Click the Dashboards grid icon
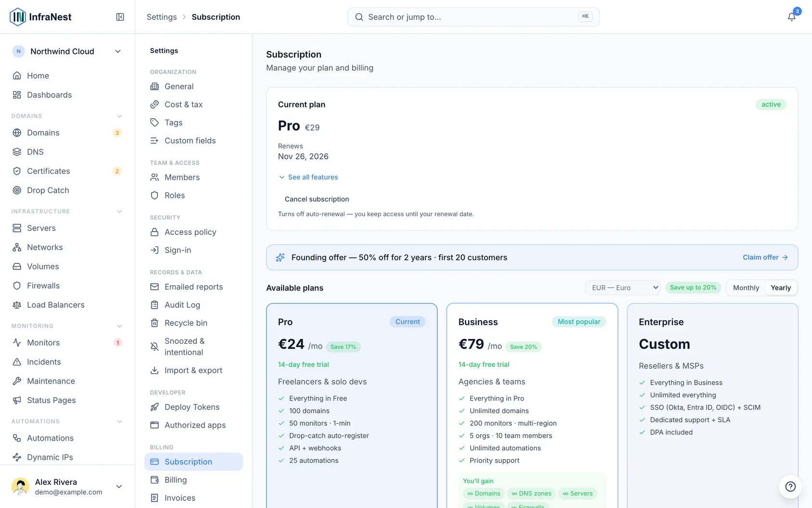This screenshot has height=508, width=812. pos(17,95)
